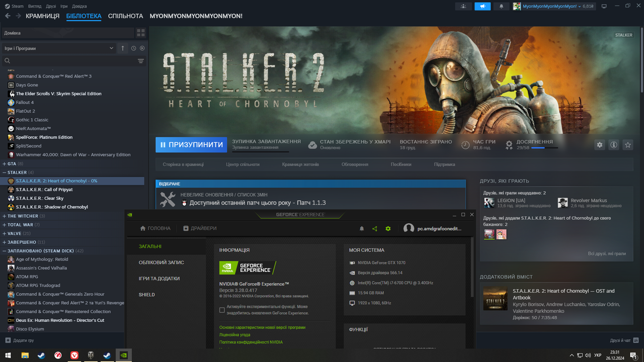This screenshot has width=644, height=362.
Task: Open Steam friends list icon in header
Action: (463, 6)
